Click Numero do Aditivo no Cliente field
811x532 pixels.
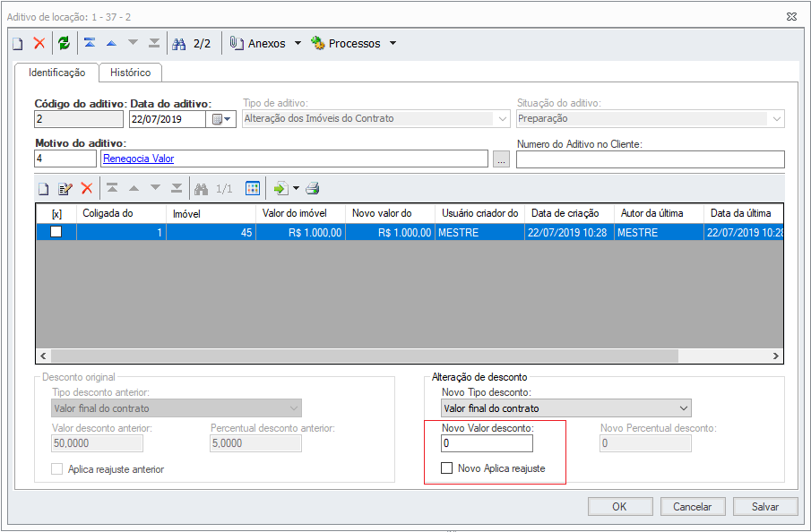pyautogui.click(x=651, y=159)
